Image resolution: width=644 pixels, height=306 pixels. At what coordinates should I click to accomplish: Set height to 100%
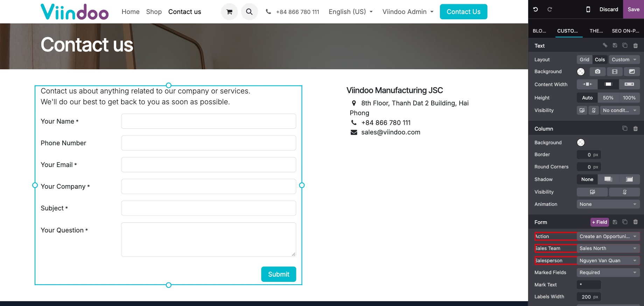[629, 98]
